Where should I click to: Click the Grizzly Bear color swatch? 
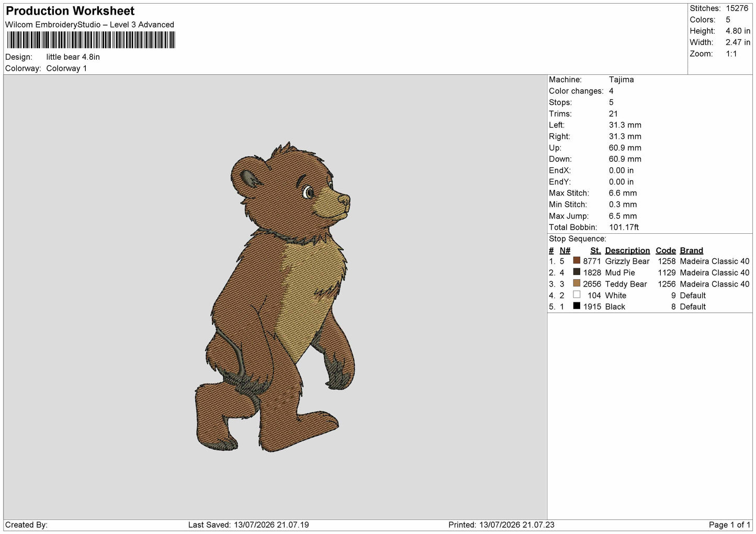click(x=577, y=260)
